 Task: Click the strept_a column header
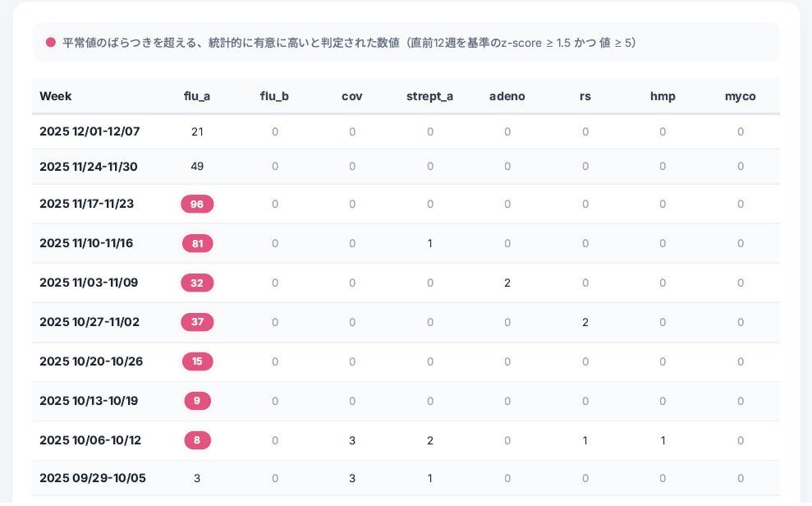(x=429, y=96)
